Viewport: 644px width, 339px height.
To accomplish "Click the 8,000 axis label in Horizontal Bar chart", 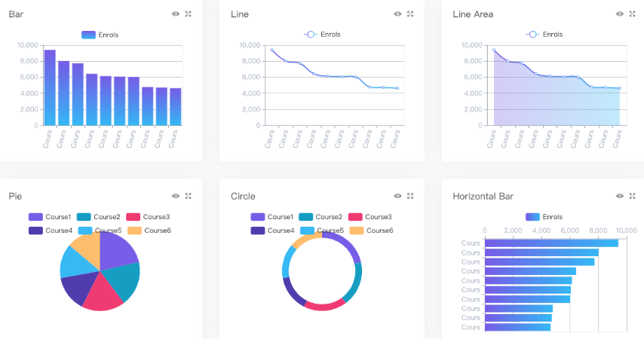I will pyautogui.click(x=598, y=231).
